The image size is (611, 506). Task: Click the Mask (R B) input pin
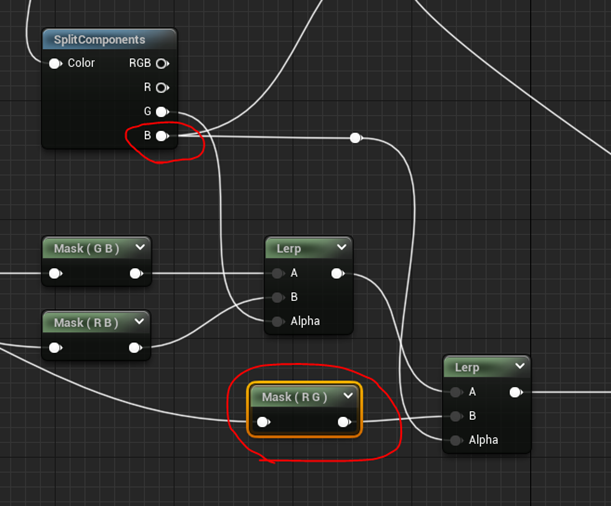tap(55, 348)
